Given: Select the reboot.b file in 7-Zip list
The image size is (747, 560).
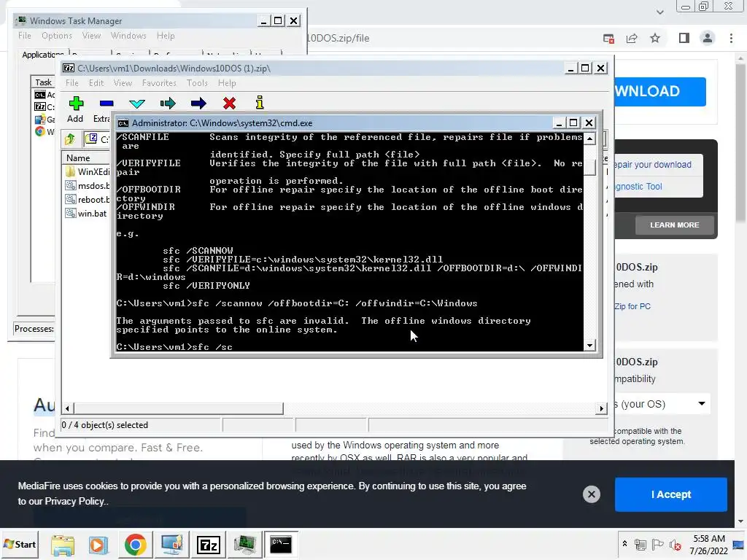Looking at the screenshot, I should (88, 200).
